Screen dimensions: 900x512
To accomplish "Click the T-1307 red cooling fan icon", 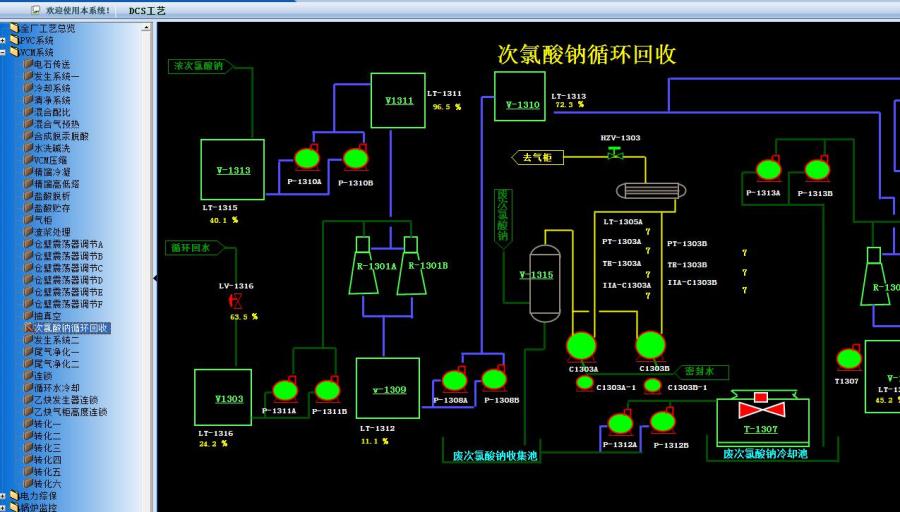I will 761,405.
